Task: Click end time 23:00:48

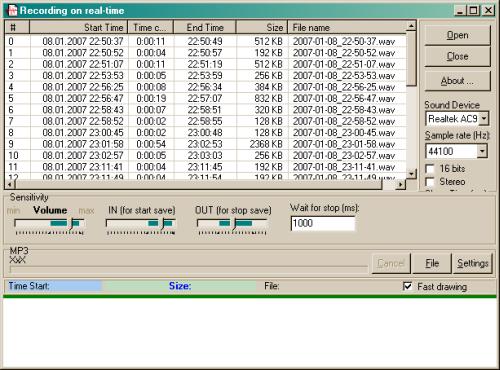Action: pyautogui.click(x=205, y=133)
